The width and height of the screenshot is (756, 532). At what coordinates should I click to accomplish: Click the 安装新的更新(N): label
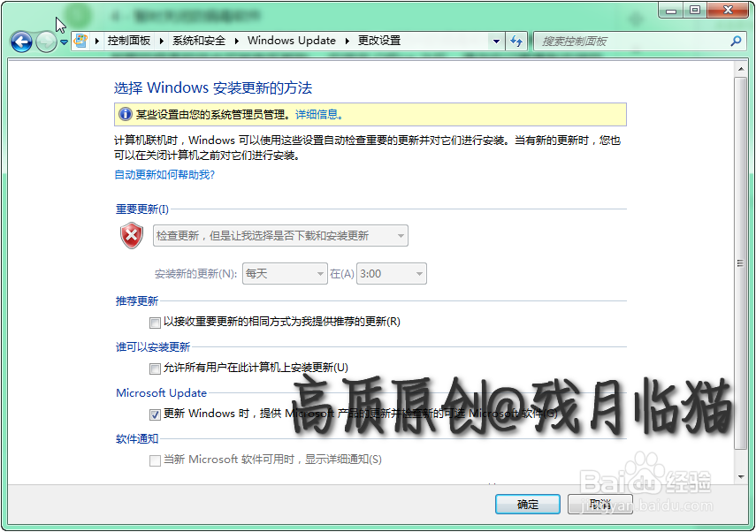[x=195, y=274]
